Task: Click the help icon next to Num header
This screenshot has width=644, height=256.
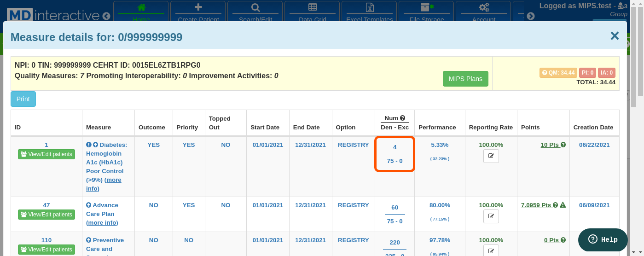Action: click(x=402, y=118)
